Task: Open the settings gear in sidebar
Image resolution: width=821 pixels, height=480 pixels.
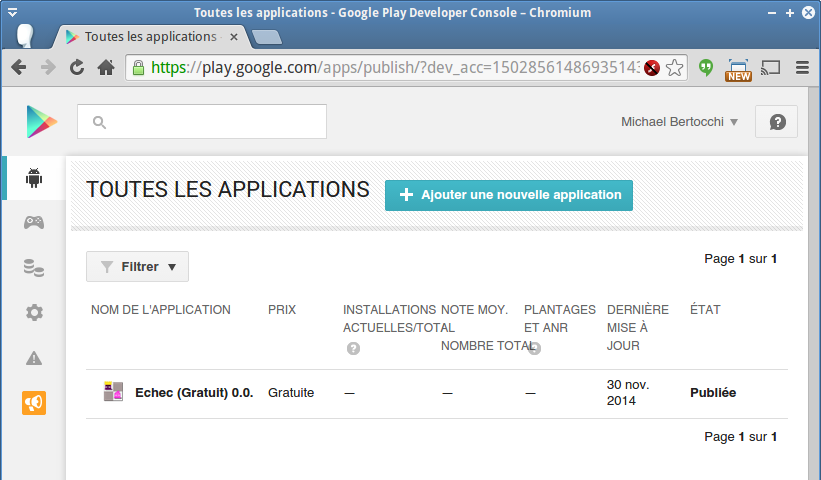Action: point(34,312)
